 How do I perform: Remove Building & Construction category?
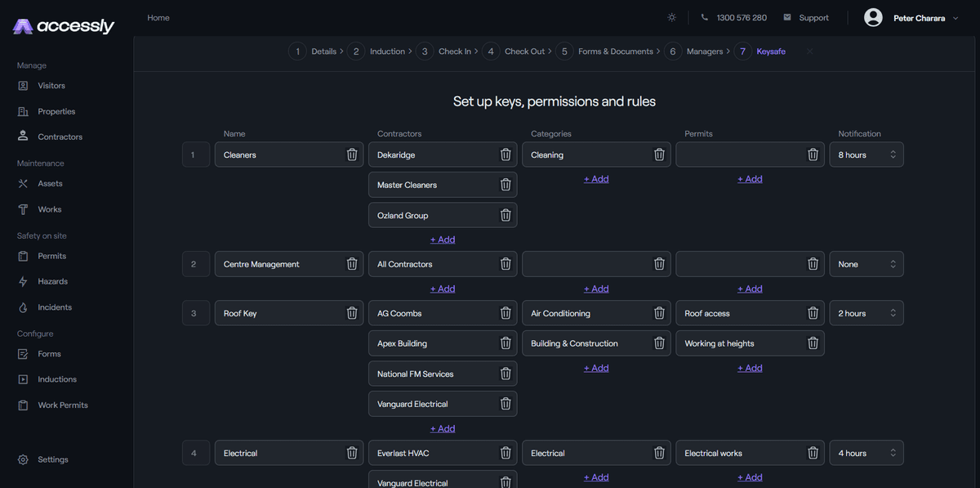tap(659, 343)
